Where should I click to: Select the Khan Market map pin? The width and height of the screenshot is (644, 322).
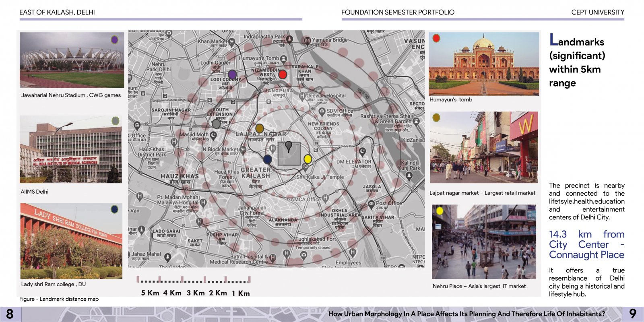tap(232, 41)
